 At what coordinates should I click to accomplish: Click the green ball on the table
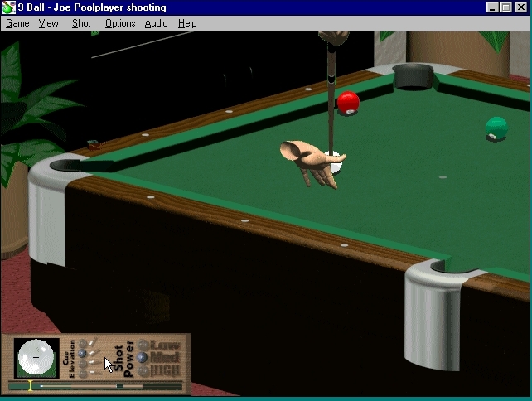(x=496, y=128)
